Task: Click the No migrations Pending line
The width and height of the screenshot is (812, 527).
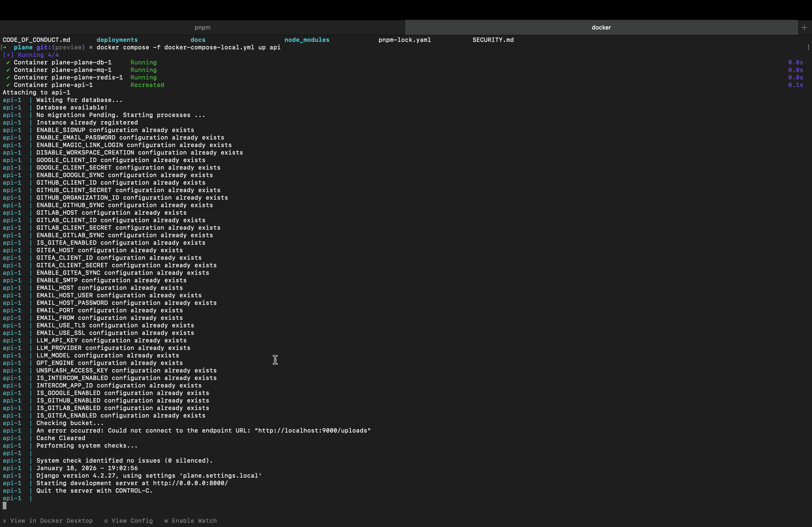Action: (x=121, y=115)
